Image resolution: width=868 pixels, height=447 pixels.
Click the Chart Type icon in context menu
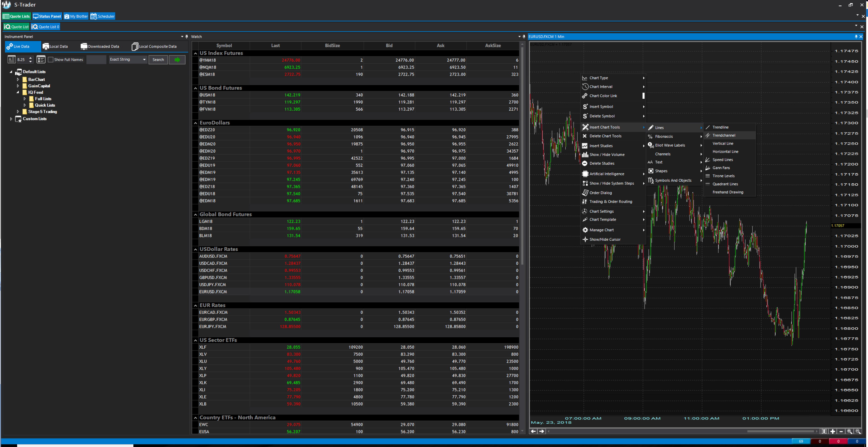tap(585, 78)
